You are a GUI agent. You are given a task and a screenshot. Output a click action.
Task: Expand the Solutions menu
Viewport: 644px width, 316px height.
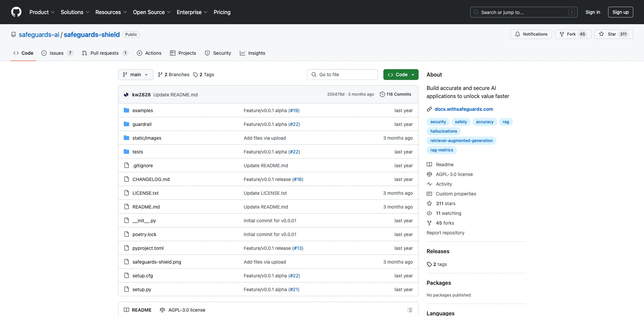tap(75, 12)
